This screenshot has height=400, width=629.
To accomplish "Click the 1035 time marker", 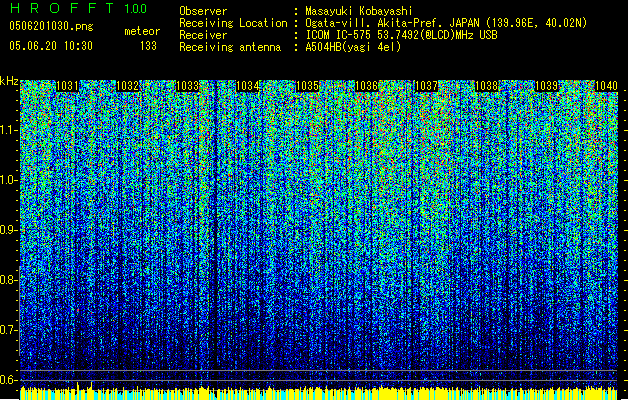I will point(308,87).
